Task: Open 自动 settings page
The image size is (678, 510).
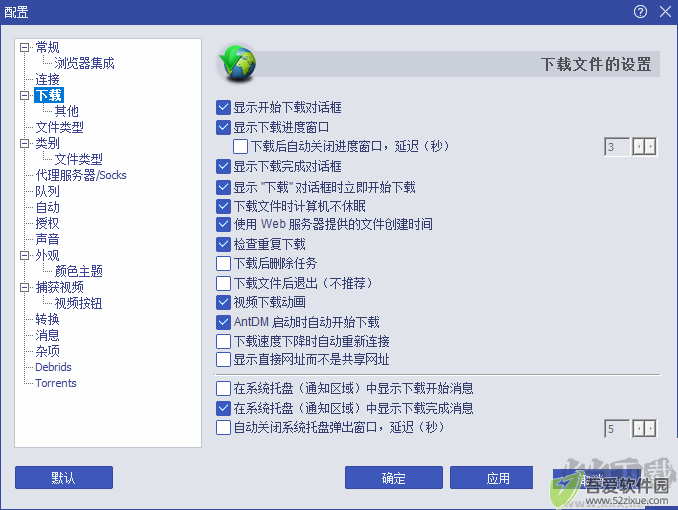Action: (47, 207)
